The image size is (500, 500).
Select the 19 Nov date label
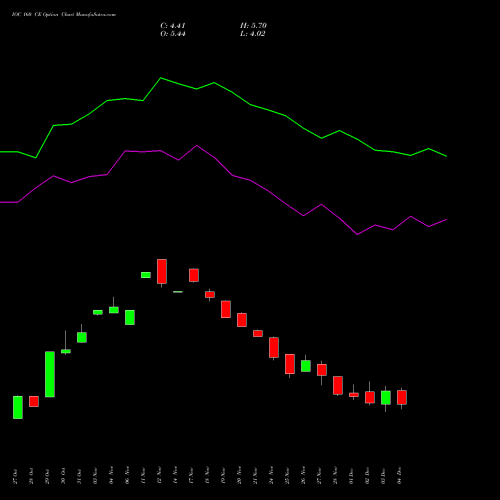coord(223,476)
